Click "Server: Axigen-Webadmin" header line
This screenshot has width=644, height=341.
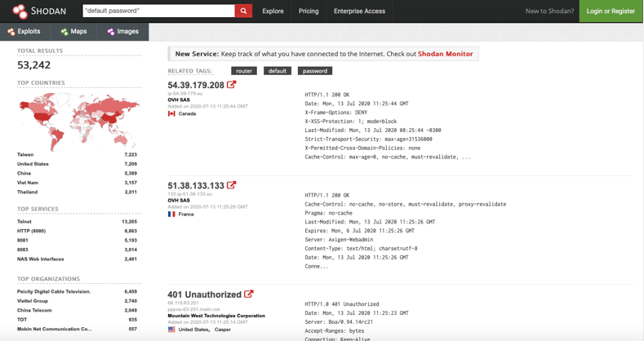339,240
